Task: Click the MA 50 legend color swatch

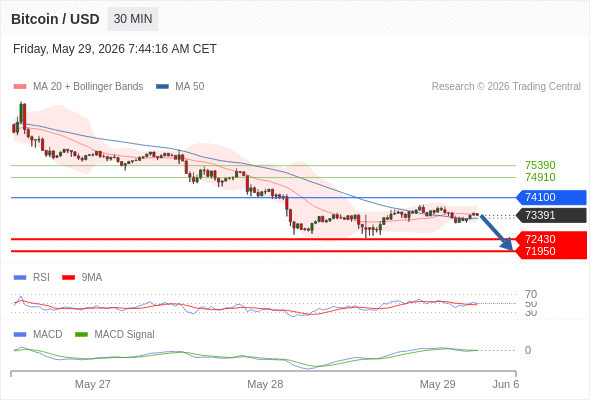Action: pos(162,87)
